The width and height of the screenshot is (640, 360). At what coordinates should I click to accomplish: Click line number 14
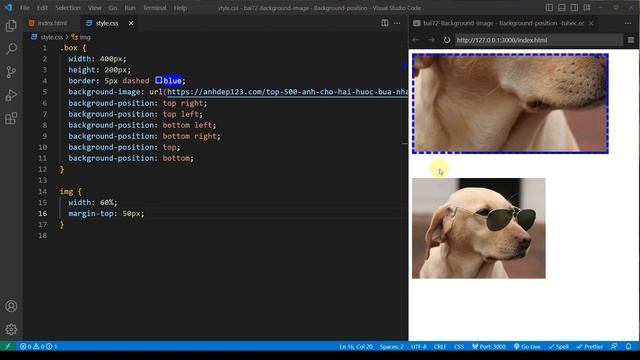pos(42,191)
